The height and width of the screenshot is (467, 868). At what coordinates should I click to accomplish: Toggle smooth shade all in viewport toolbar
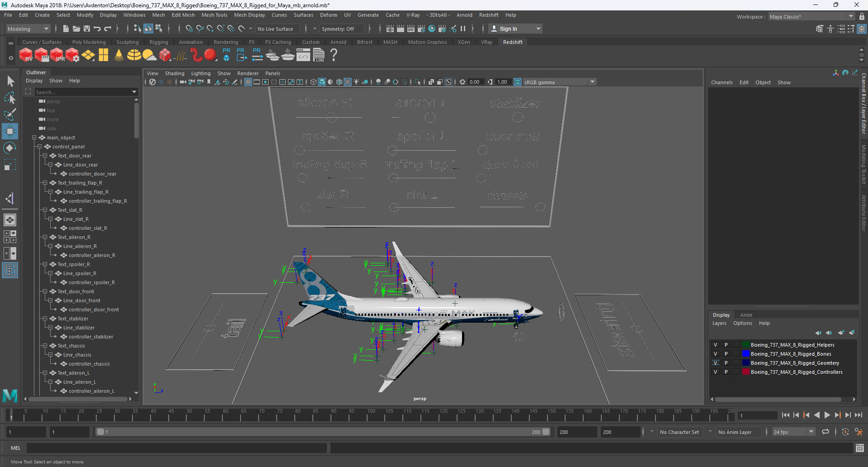click(x=322, y=82)
